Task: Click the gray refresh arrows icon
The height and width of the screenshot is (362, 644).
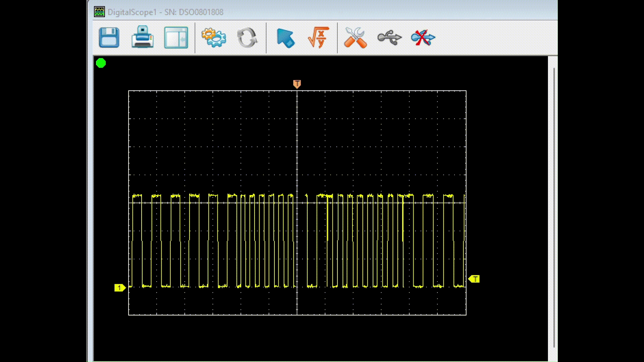Action: pyautogui.click(x=247, y=38)
